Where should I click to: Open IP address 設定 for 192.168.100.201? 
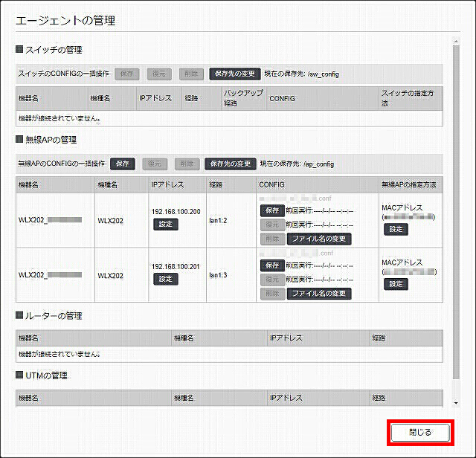pos(165,280)
